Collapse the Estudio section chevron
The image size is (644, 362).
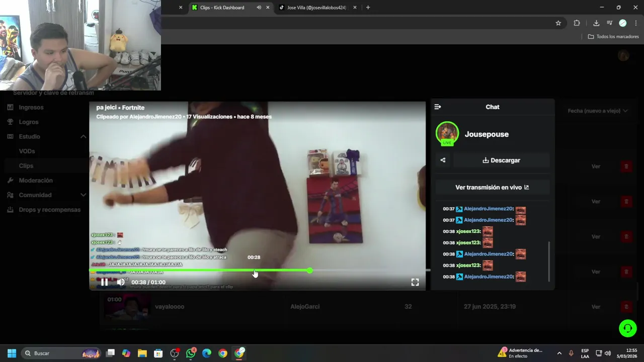(84, 136)
